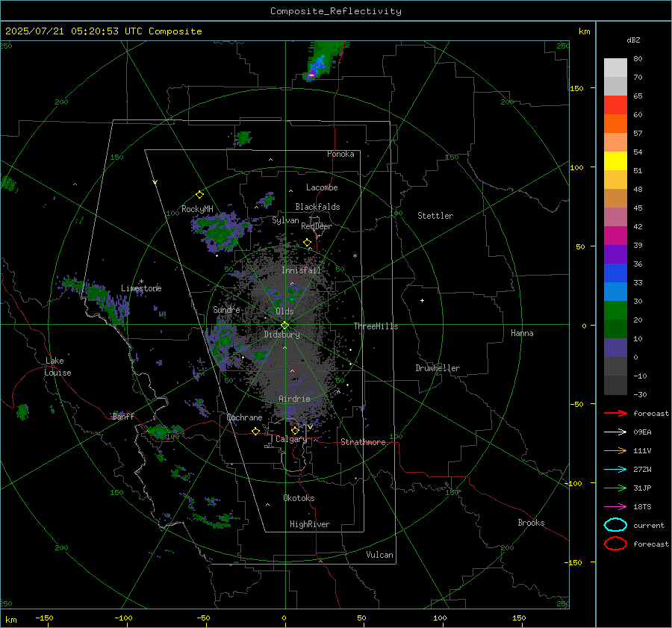The height and width of the screenshot is (628, 672).
Task: Click the top light grey swatch in dBZ scale
Action: coord(615,68)
